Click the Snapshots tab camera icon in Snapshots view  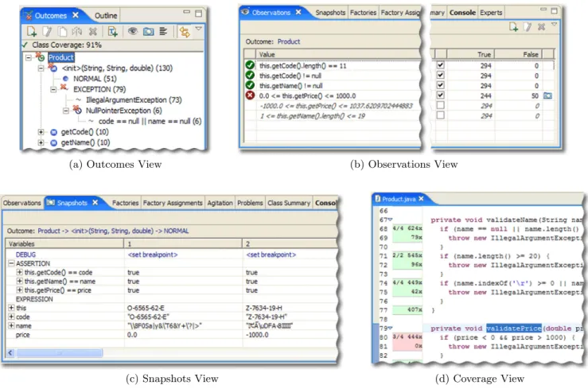[x=50, y=202]
